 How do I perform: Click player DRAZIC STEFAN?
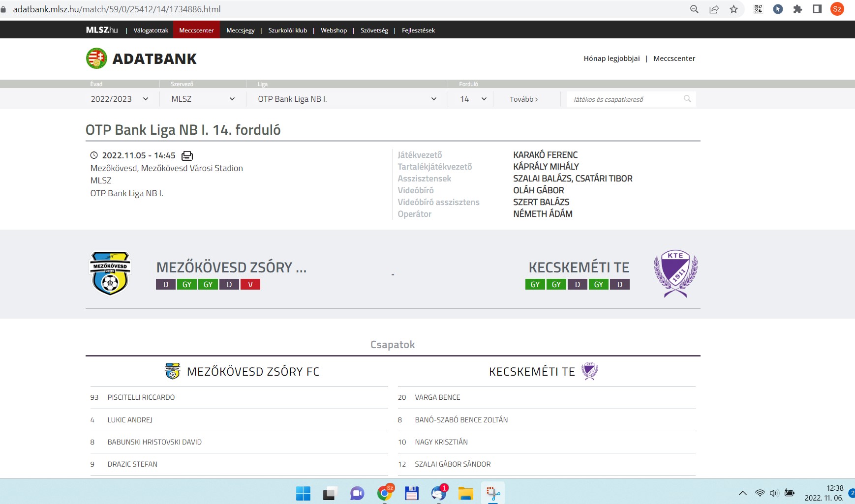[x=132, y=464]
